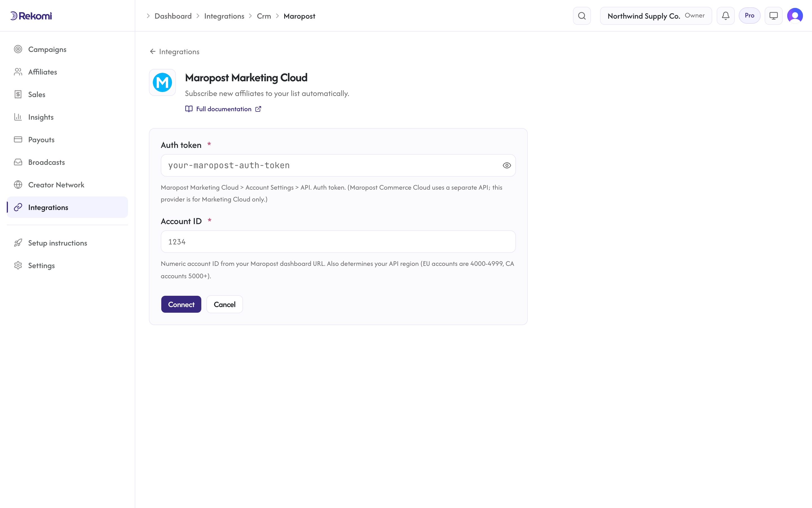The image size is (812, 508).
Task: Click the Sales receipt icon
Action: click(x=18, y=95)
